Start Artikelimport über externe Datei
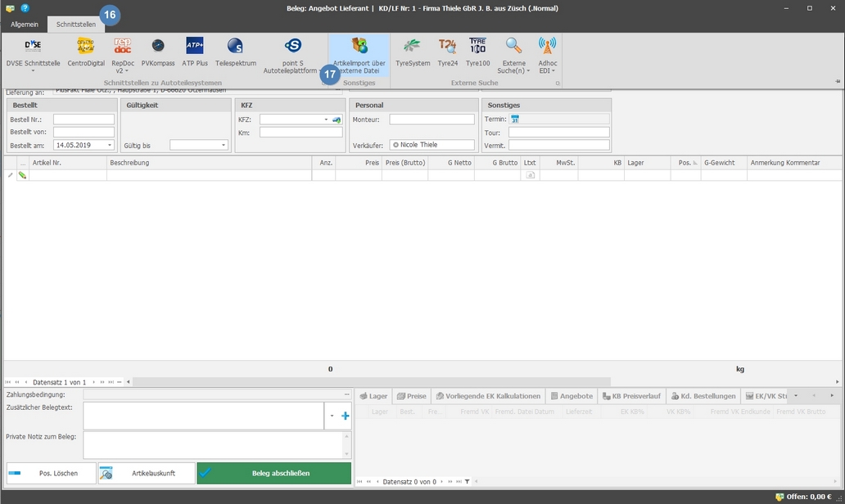The height and width of the screenshot is (504, 845). click(x=359, y=55)
